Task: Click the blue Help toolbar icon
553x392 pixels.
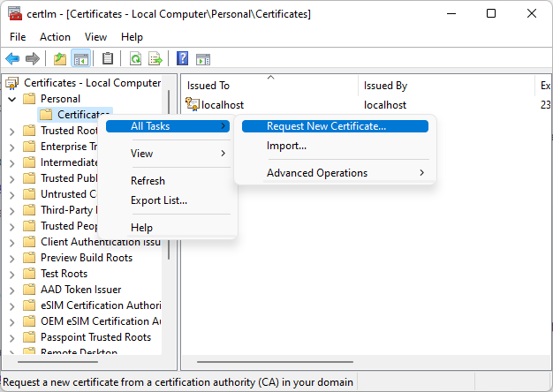Action: (182, 59)
